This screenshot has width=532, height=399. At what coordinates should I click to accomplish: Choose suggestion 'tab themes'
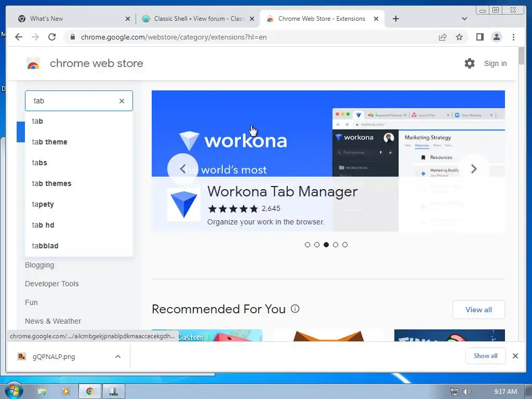tap(79, 183)
